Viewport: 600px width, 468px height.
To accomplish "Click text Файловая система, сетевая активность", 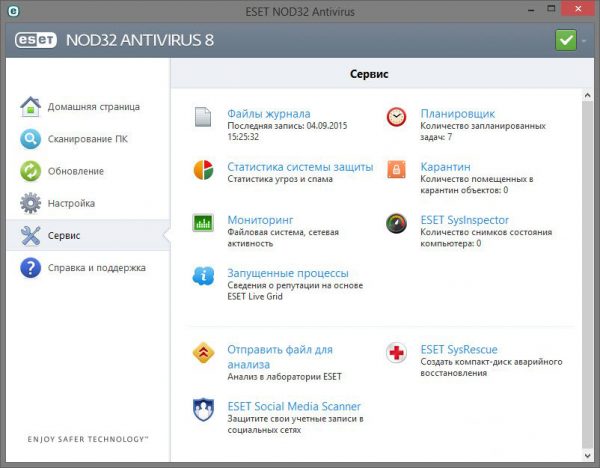I will pyautogui.click(x=283, y=238).
